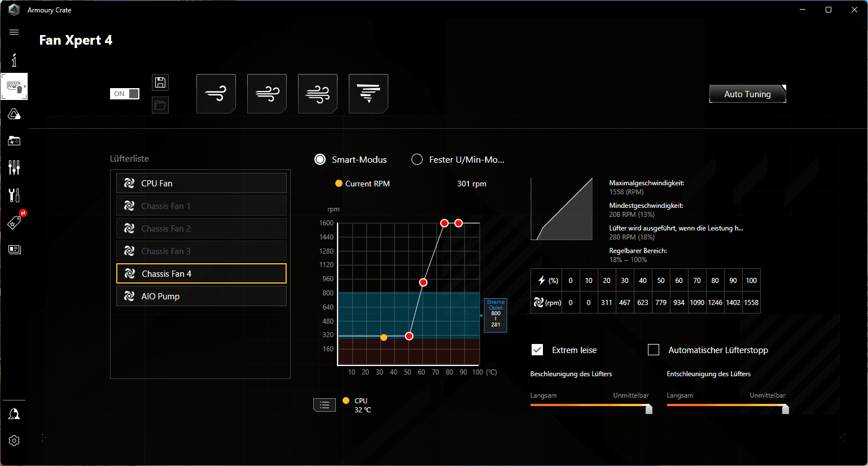Click the Beschleunigung des Lüfters slider handle

(649, 409)
